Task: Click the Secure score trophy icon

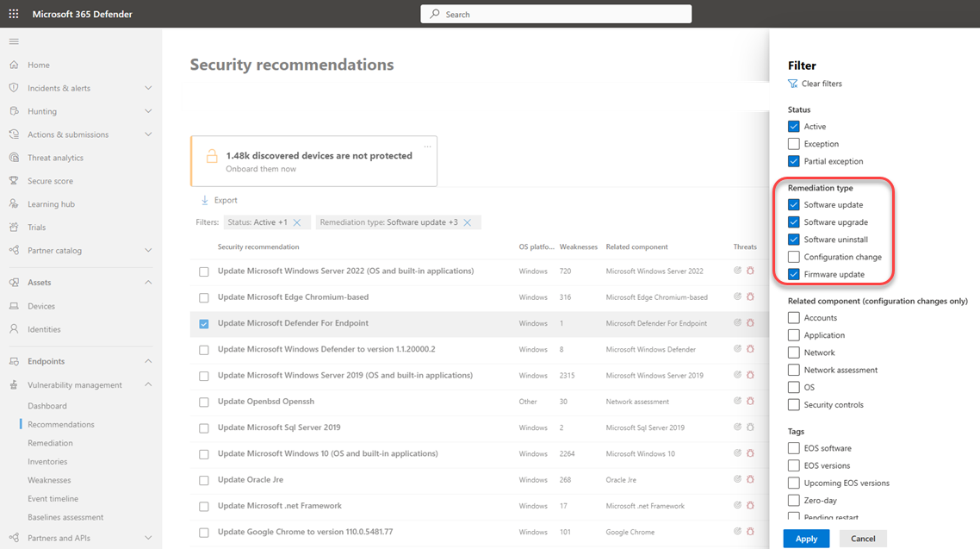Action: click(14, 181)
